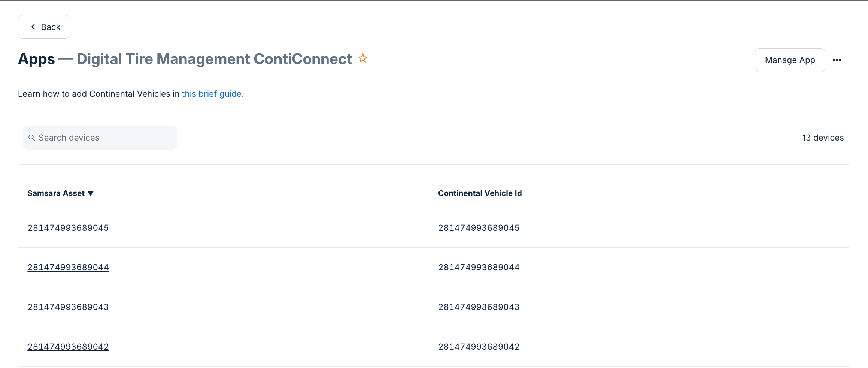868x368 pixels.
Task: Click the 13 devices count label
Action: point(823,138)
